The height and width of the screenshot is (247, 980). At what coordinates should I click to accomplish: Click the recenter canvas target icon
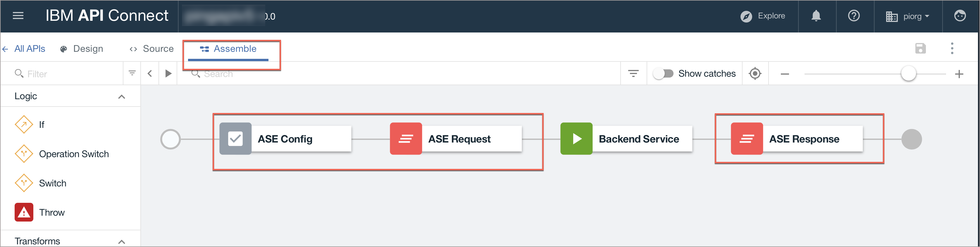(755, 73)
